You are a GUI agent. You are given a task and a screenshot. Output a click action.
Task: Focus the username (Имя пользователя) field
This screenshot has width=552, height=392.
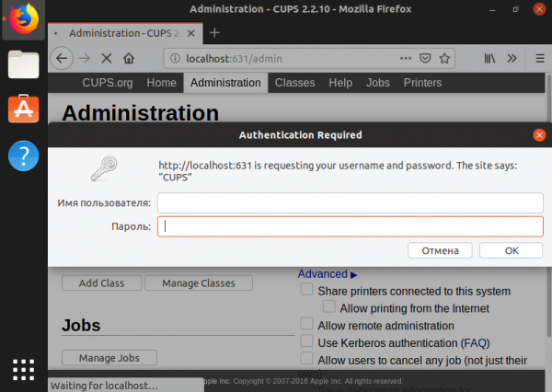click(x=351, y=202)
